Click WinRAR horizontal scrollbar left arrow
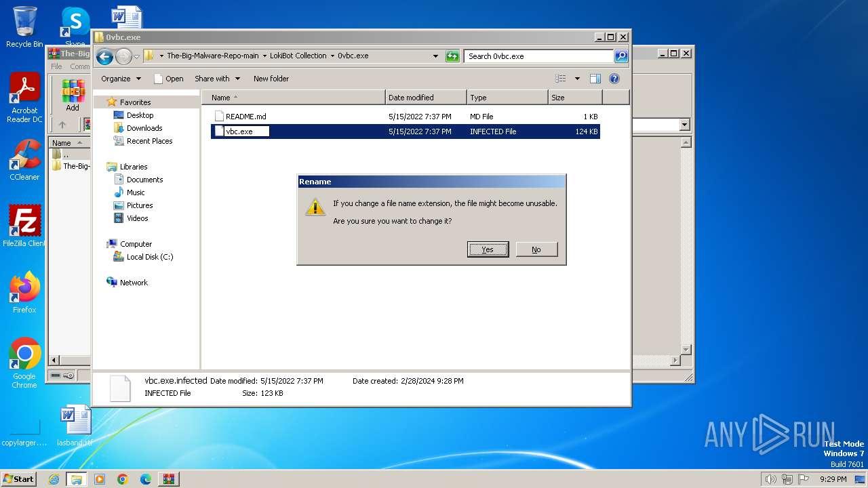 [54, 361]
